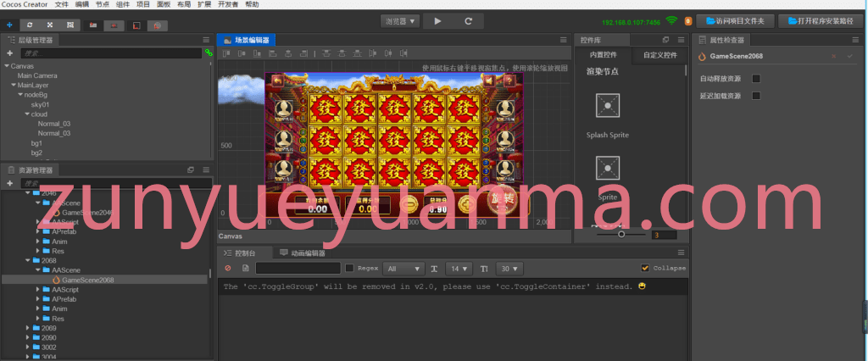The height and width of the screenshot is (361, 868).
Task: Select the Splash Sprite control thumbnail
Action: 607,105
